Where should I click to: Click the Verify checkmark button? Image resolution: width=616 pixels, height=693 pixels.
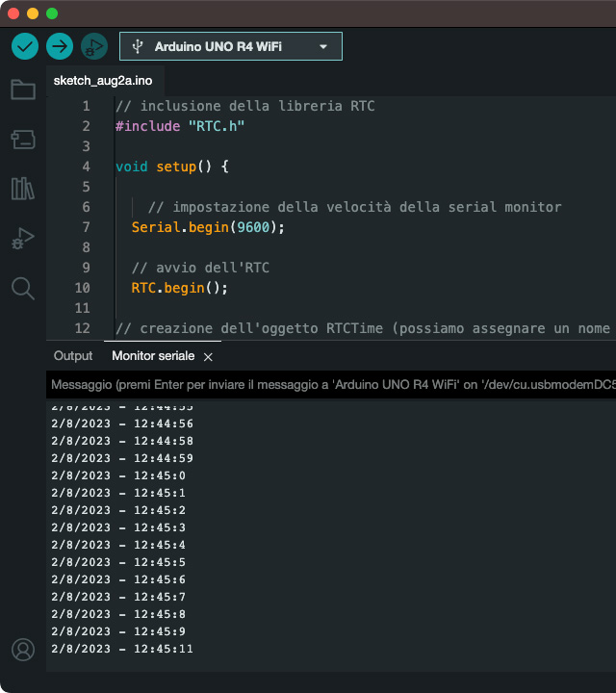click(25, 45)
